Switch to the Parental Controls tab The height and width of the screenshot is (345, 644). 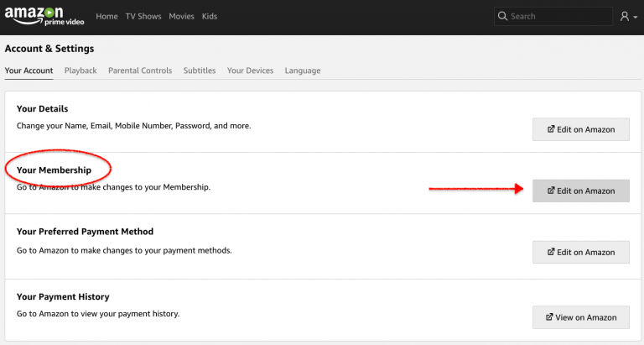coord(140,71)
